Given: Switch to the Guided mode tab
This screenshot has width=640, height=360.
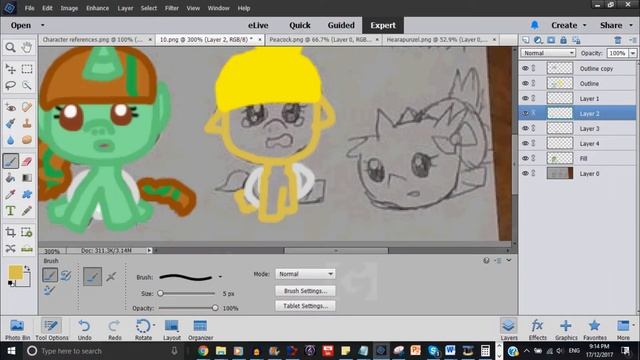Looking at the screenshot, I should pyautogui.click(x=341, y=25).
